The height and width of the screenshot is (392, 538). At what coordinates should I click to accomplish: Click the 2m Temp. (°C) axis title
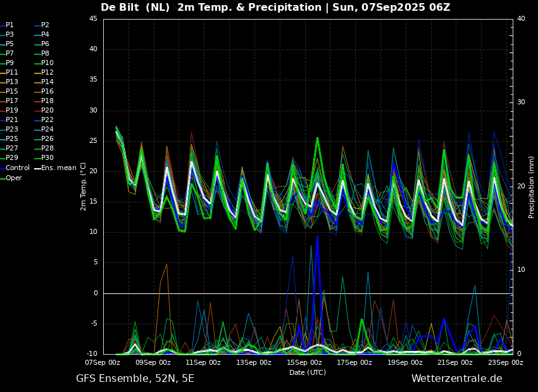[x=84, y=187]
